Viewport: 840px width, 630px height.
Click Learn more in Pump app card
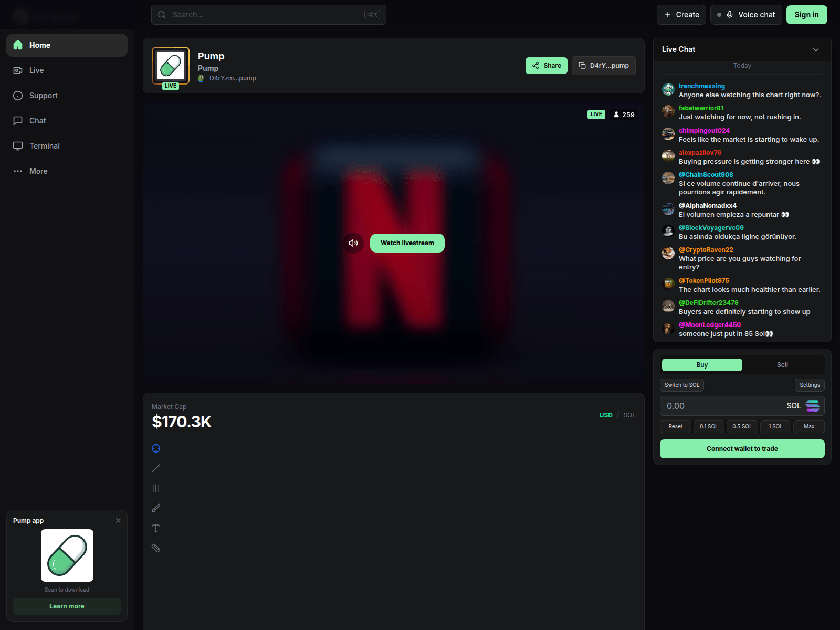click(67, 606)
